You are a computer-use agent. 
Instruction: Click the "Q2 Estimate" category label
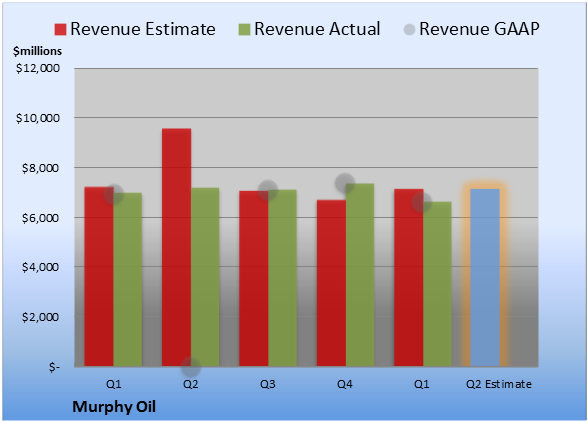499,384
